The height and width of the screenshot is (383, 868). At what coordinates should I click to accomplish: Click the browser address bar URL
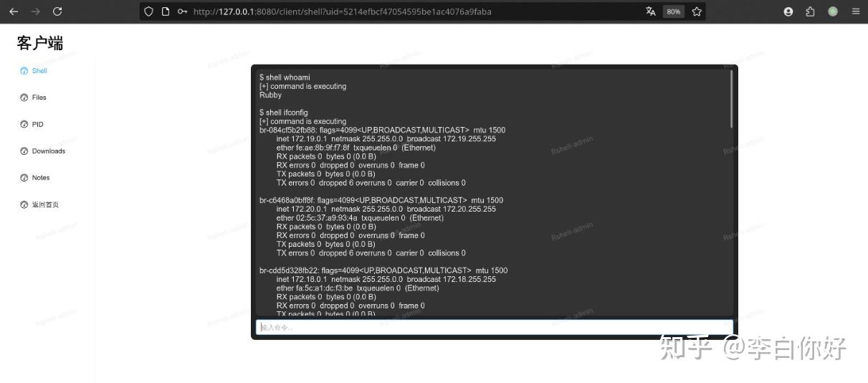tap(342, 11)
